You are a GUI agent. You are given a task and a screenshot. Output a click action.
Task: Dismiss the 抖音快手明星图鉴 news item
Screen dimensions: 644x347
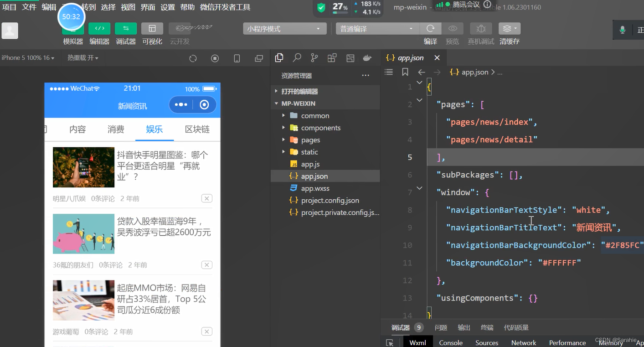[x=206, y=198]
